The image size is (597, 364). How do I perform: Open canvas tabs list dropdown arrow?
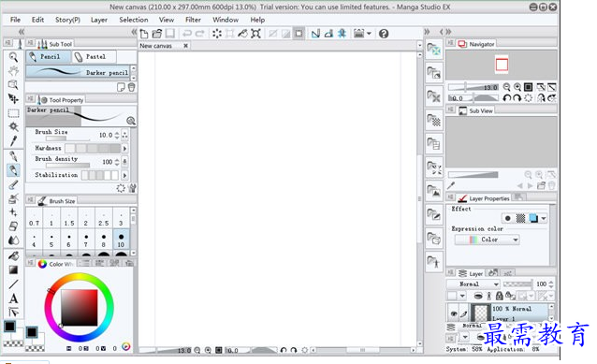coord(419,45)
